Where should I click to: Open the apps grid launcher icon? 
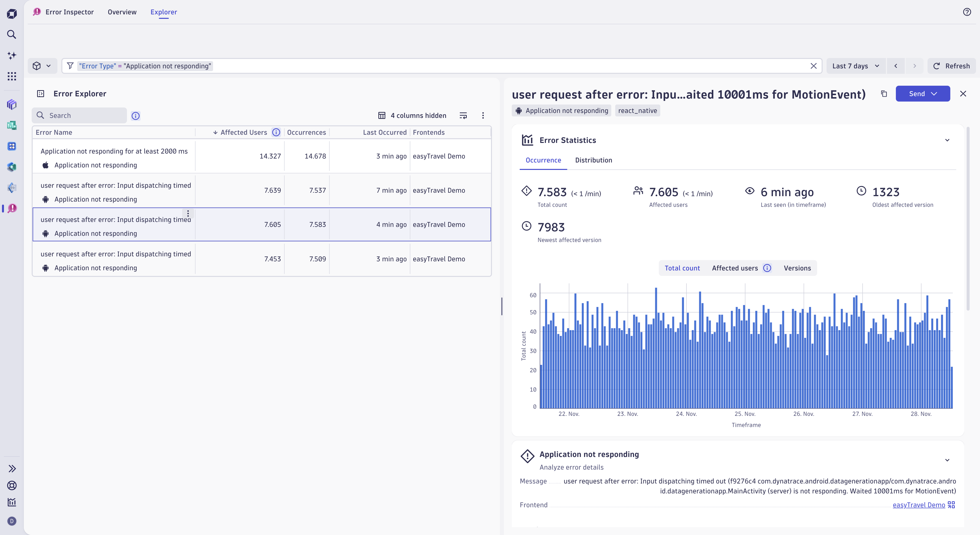click(12, 76)
